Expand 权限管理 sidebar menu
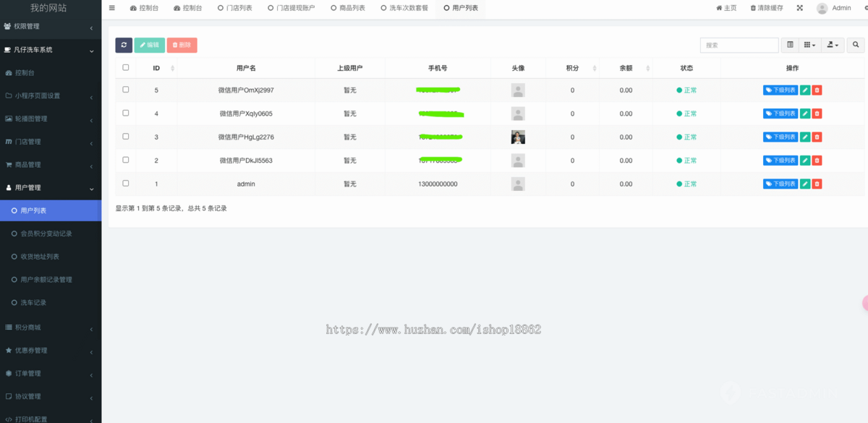 (x=51, y=27)
